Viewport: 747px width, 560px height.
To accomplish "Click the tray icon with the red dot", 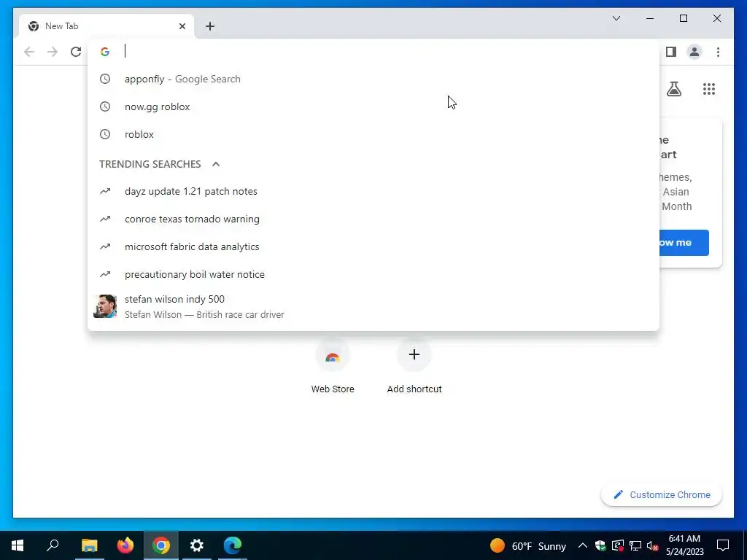I will (x=618, y=545).
